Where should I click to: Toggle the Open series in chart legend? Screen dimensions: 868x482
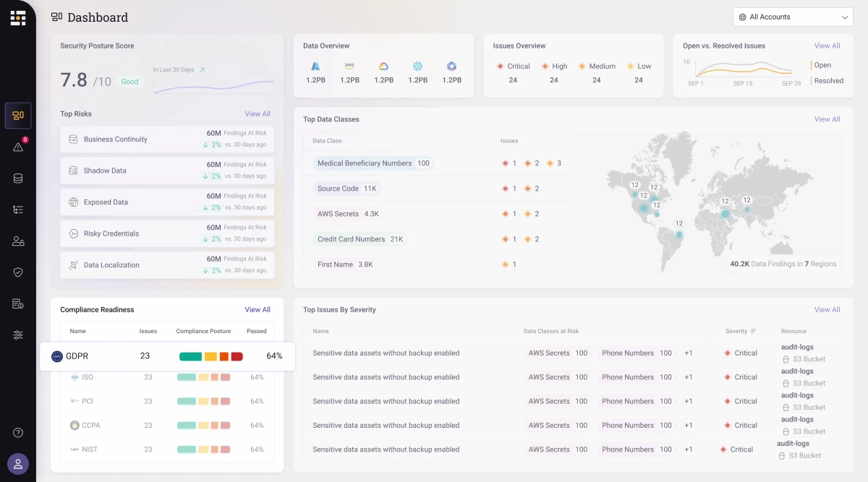point(822,65)
